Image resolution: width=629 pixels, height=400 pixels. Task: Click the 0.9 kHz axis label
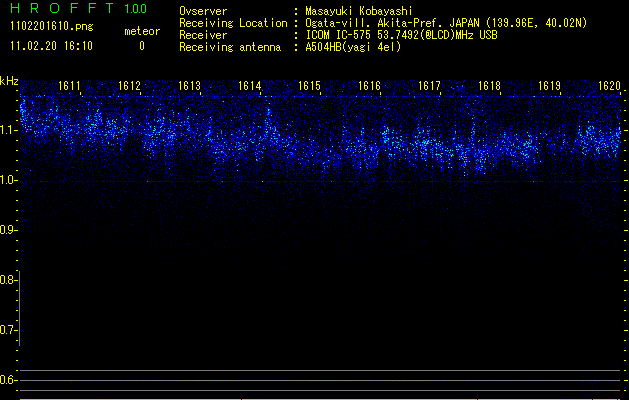pos(7,230)
